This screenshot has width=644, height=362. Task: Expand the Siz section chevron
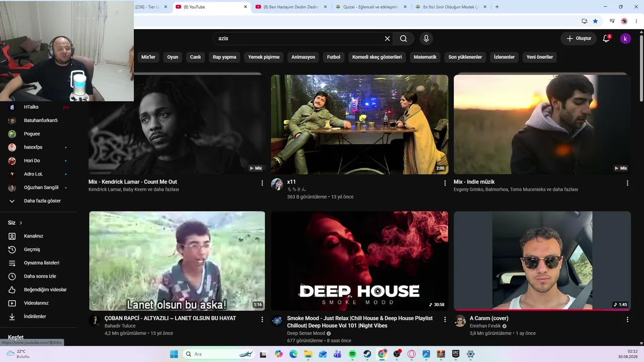click(x=21, y=223)
